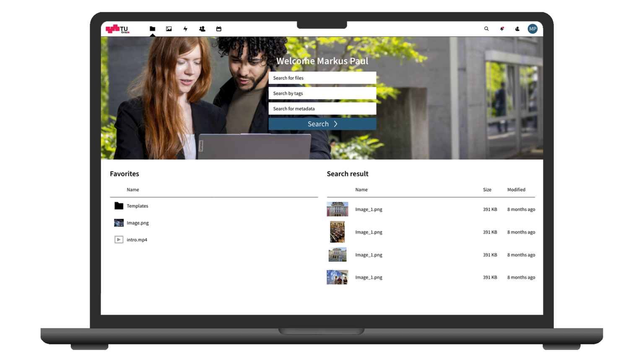This screenshot has width=644, height=362.
Task: Focus the Search by tags field
Action: [322, 93]
